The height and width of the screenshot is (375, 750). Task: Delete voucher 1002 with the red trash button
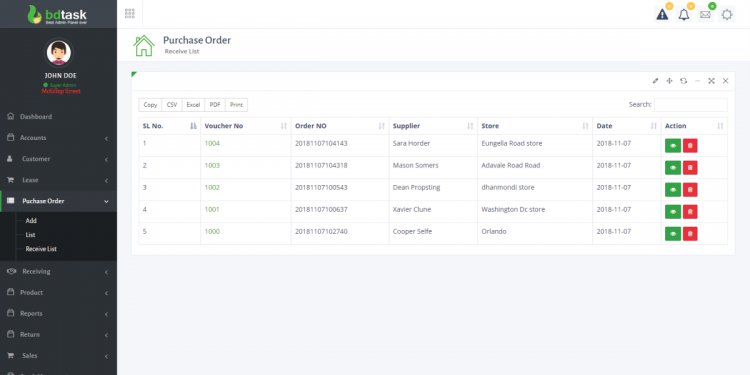pos(690,189)
